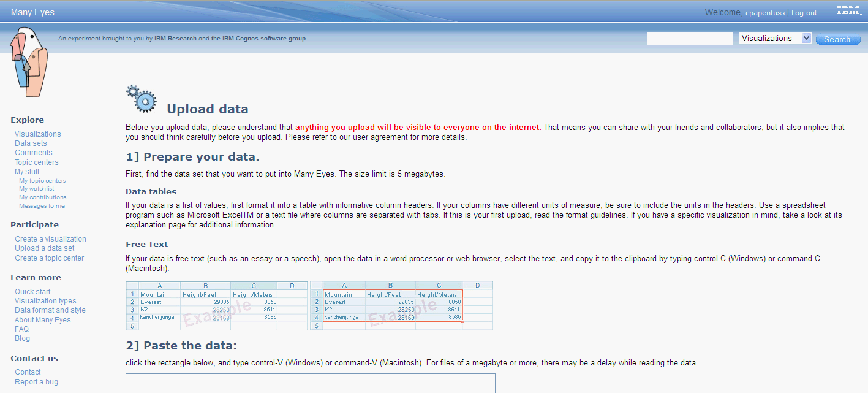This screenshot has width=868, height=393.
Task: Open Data sets under Explore
Action: (31, 143)
